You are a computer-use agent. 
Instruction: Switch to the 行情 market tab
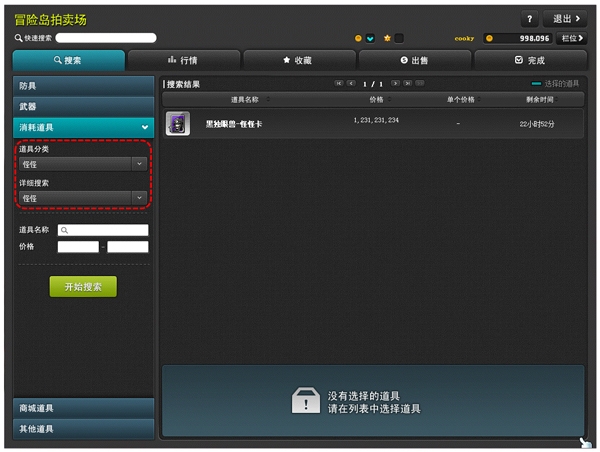(x=183, y=60)
